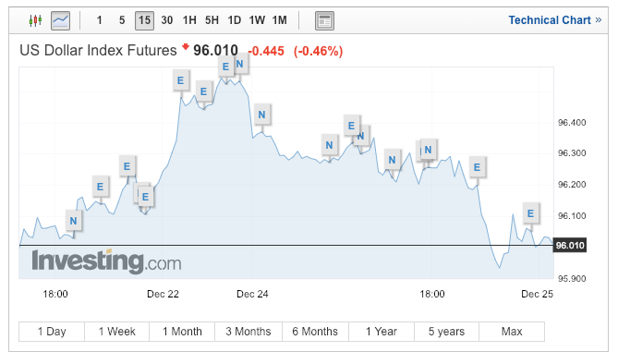Viewport: 618px width, 364px height.
Task: Click N news marker below 96.100
Action: [x=73, y=221]
